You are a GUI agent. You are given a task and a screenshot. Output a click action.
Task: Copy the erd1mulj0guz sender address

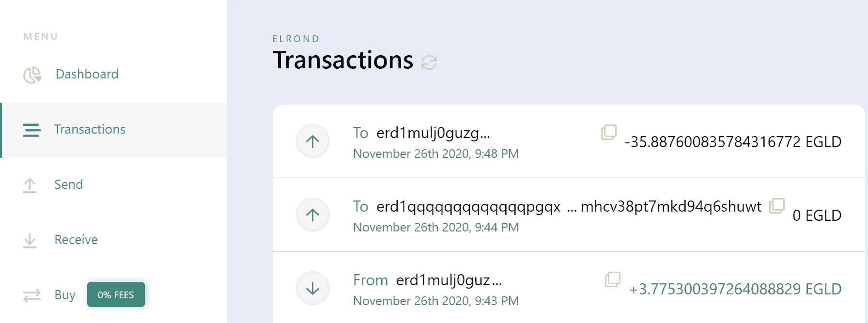[612, 279]
